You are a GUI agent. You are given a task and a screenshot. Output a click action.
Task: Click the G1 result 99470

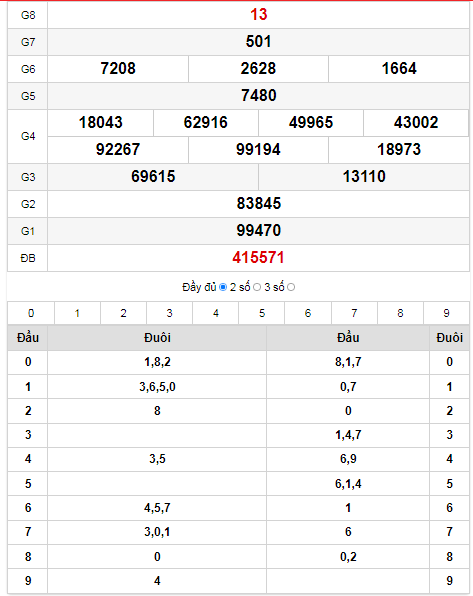pyautogui.click(x=259, y=230)
